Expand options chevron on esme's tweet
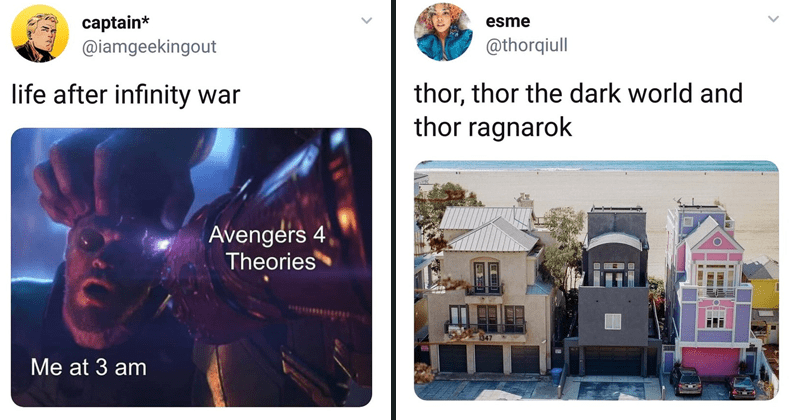The height and width of the screenshot is (420, 800). click(773, 19)
